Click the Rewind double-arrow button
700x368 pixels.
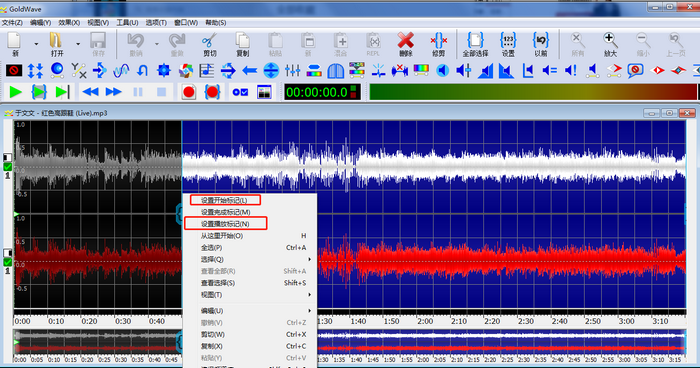[x=90, y=92]
